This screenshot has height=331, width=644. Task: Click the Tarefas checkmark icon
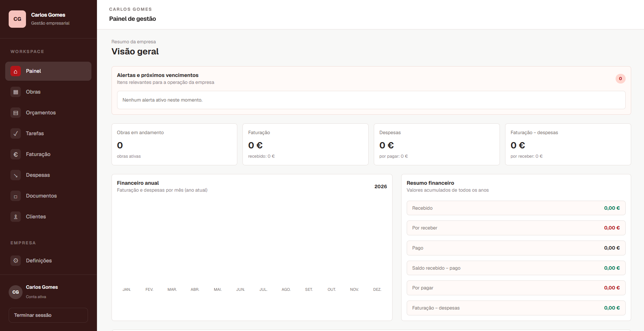(x=16, y=134)
